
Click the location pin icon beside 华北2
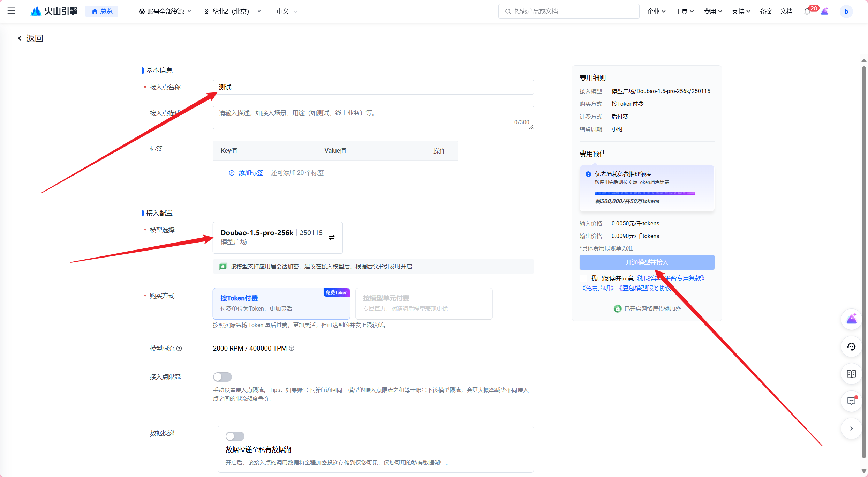206,12
